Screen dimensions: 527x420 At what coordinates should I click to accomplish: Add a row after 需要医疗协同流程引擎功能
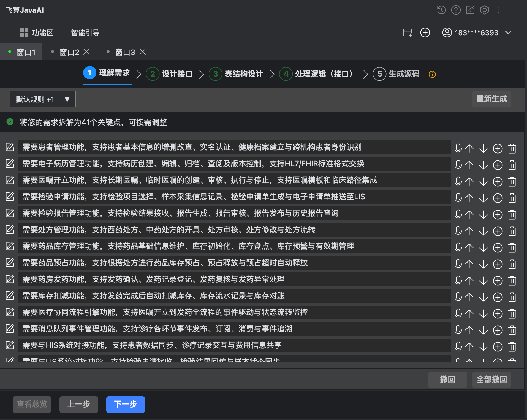498,314
